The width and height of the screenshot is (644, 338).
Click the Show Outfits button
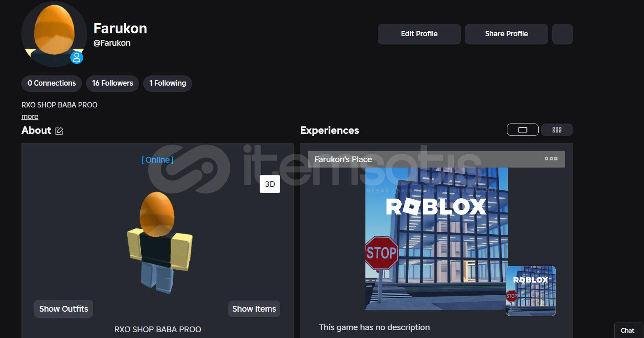tap(63, 309)
